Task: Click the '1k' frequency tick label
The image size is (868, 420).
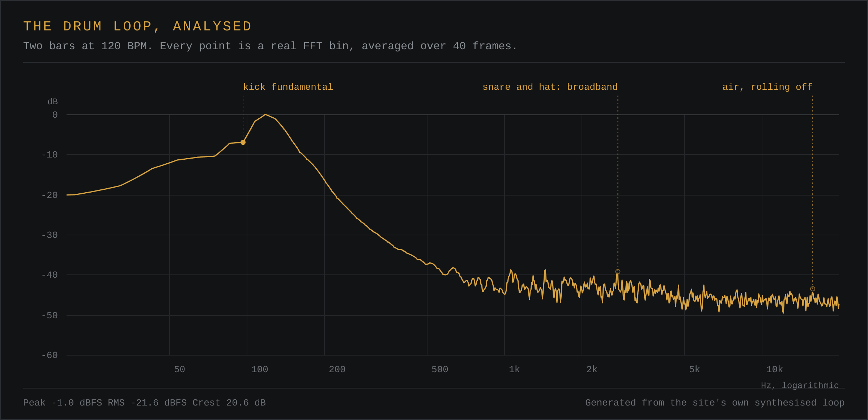Action: [x=514, y=369]
